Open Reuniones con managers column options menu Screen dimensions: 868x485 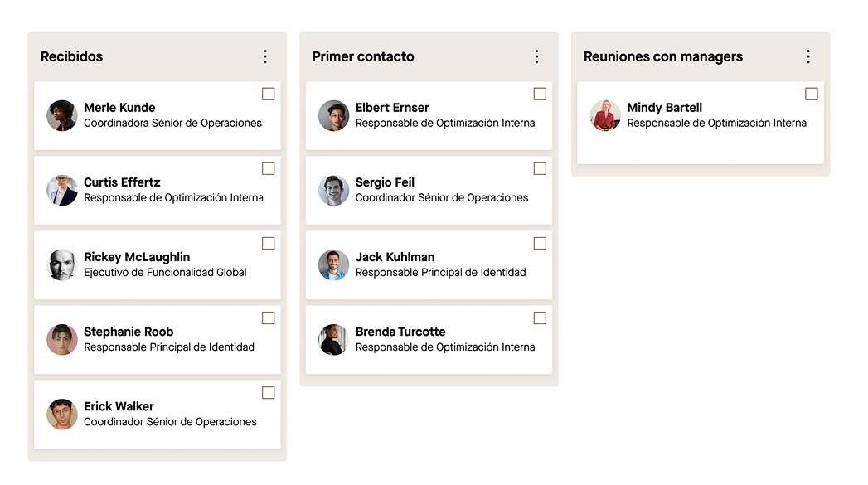tap(808, 56)
